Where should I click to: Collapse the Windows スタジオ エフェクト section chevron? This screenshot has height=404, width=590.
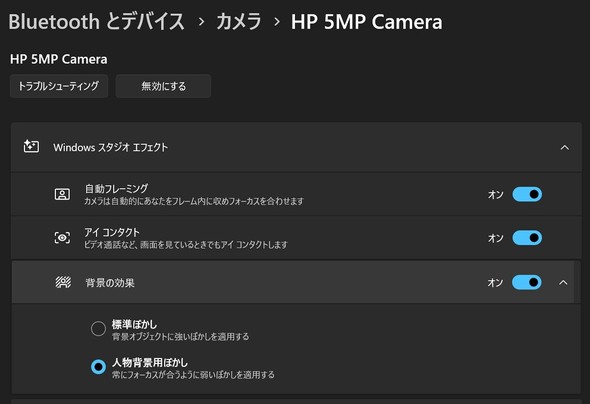564,147
